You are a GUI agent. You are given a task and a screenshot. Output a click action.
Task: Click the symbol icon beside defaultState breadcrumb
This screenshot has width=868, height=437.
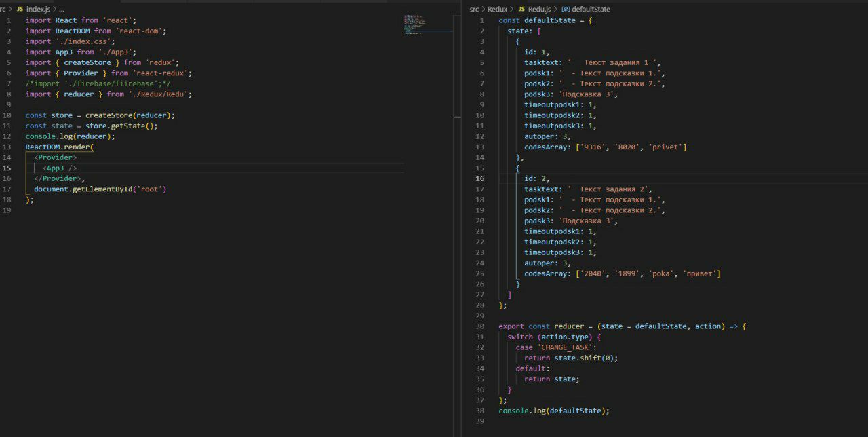point(566,9)
